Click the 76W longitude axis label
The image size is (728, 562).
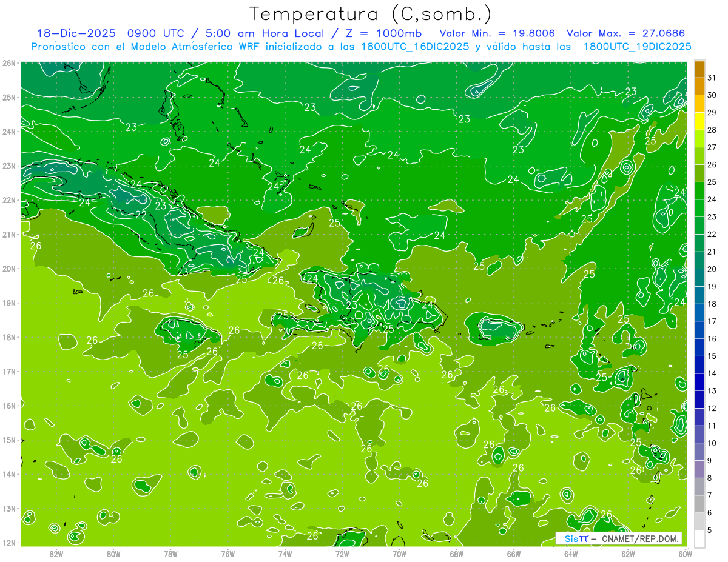[227, 554]
